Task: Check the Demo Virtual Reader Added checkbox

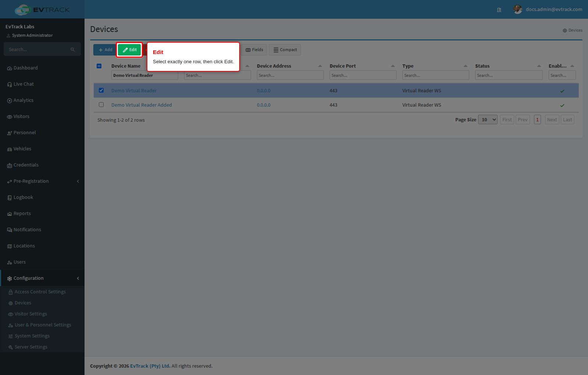Action: click(x=101, y=105)
